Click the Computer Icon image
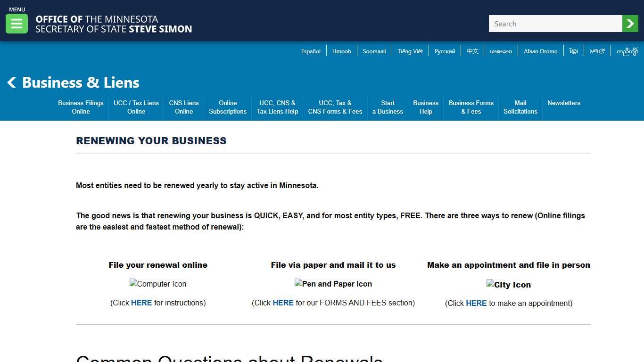Viewport: 644px width, 362px height. pyautogui.click(x=158, y=284)
